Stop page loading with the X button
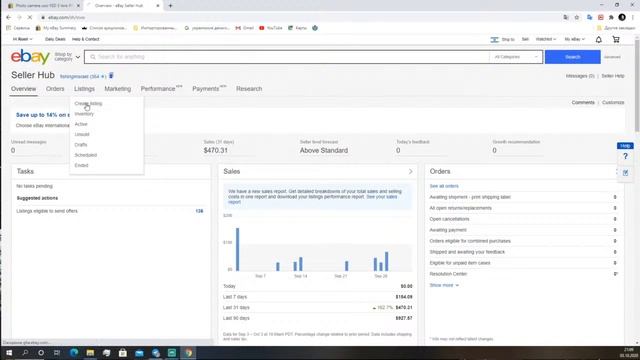The height and width of the screenshot is (360, 640). tap(29, 18)
